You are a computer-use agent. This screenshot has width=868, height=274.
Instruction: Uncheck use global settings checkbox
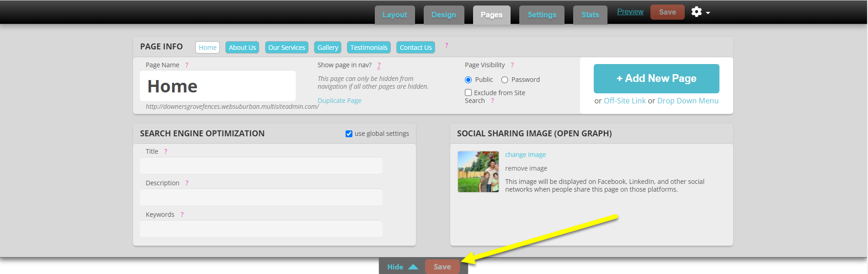(x=349, y=134)
